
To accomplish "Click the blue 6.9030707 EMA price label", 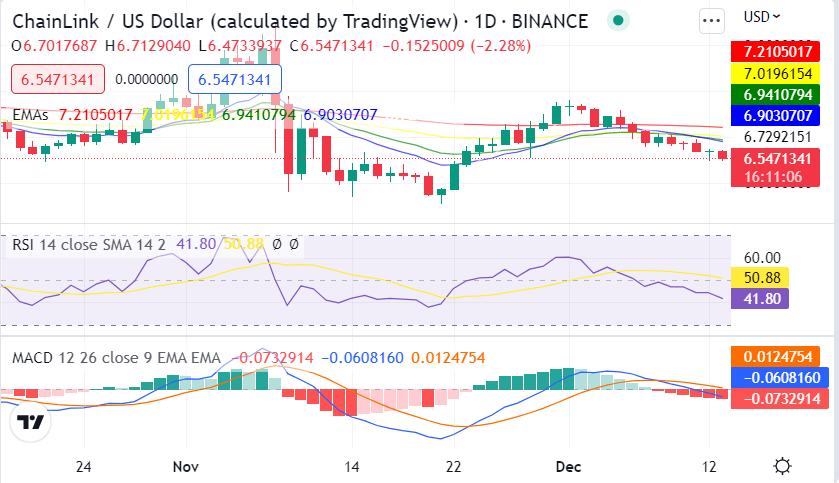I will (775, 116).
